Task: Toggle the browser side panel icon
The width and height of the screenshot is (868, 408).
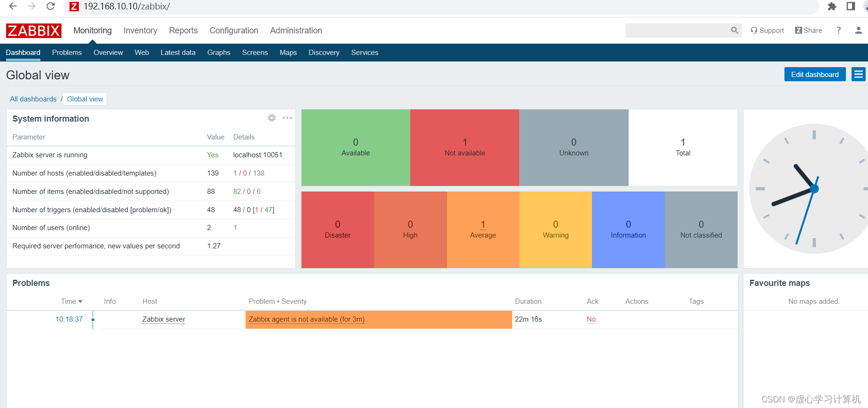Action: [x=851, y=6]
